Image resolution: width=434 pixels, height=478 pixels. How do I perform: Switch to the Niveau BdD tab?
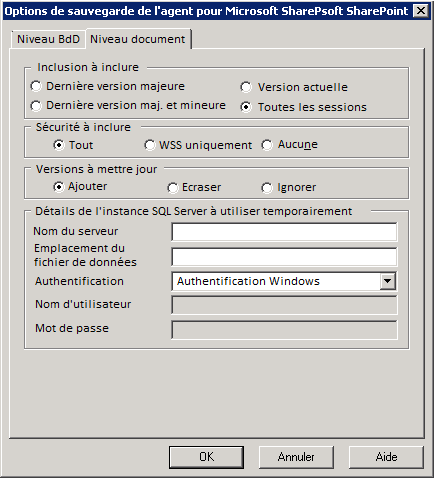(x=48, y=39)
